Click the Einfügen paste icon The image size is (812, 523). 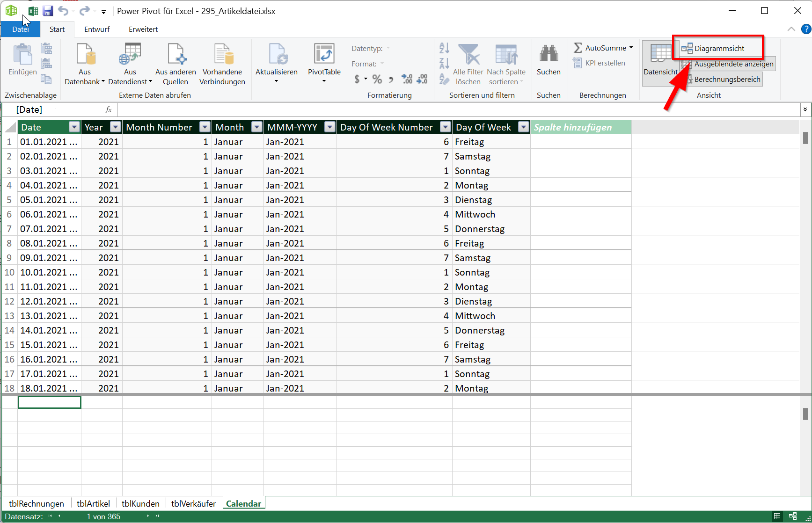(x=22, y=54)
